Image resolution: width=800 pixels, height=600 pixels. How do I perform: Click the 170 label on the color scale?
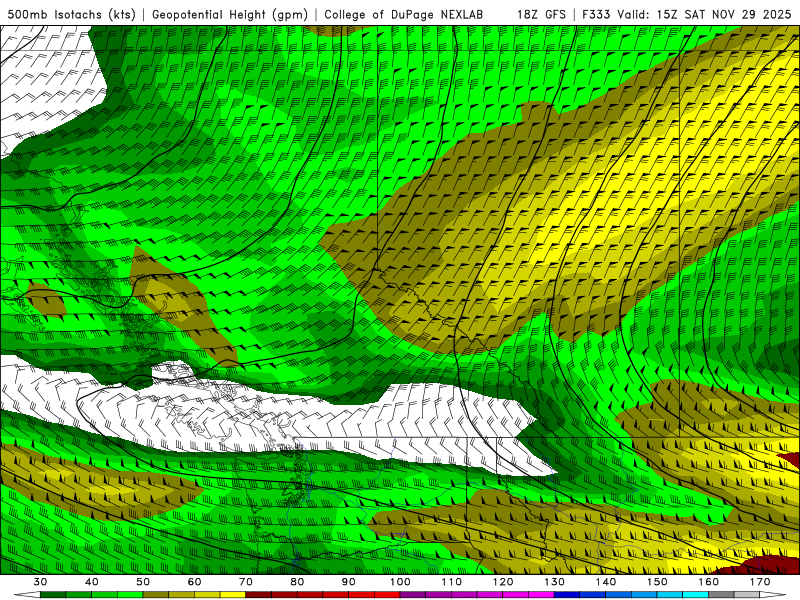(x=760, y=582)
